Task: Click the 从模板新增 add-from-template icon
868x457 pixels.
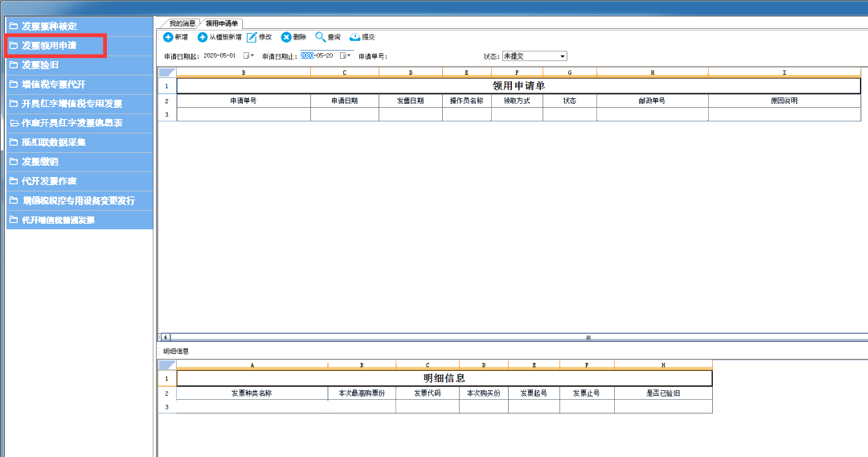Action: point(203,37)
